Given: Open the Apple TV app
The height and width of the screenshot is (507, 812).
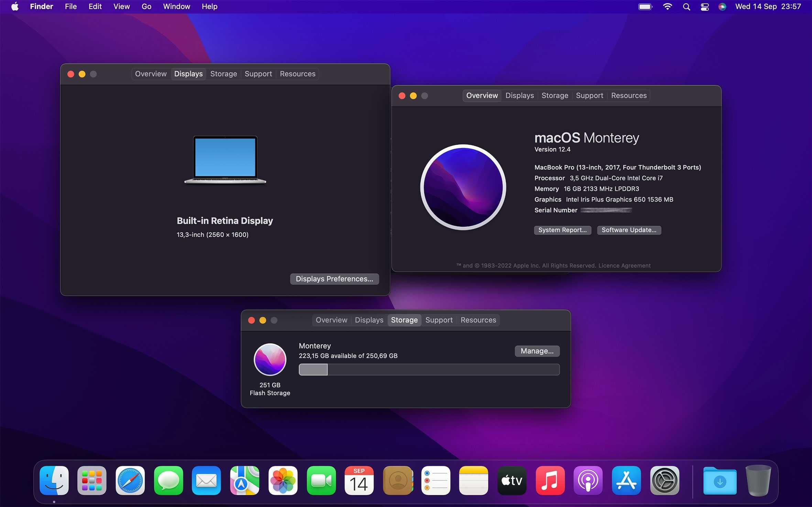Looking at the screenshot, I should 512,480.
